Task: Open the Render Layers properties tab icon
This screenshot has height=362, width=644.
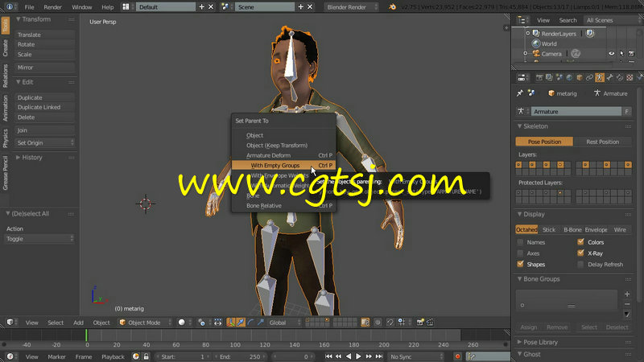Action: coord(549,77)
